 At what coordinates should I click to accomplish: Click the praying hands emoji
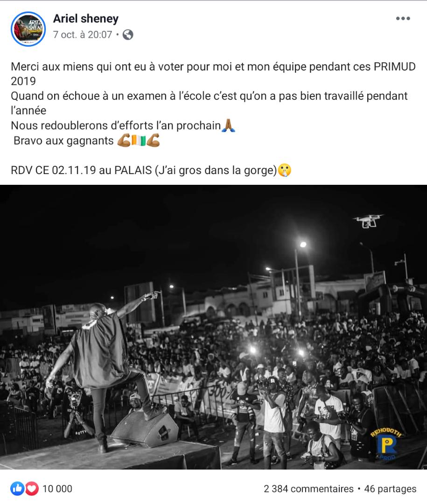(x=229, y=126)
